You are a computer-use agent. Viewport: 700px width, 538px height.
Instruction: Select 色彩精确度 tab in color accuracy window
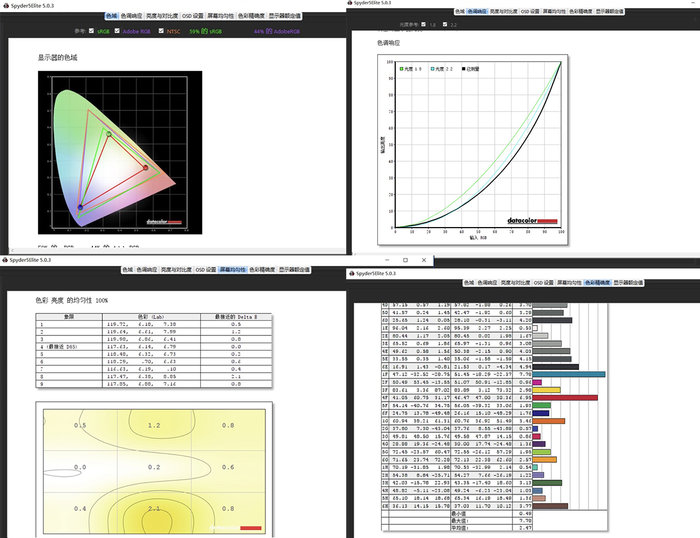click(x=598, y=283)
